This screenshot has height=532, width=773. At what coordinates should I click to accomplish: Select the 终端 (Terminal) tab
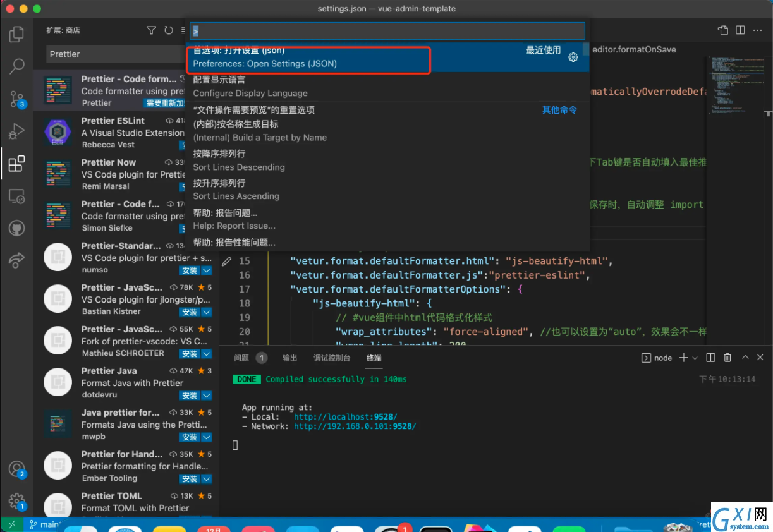[374, 358]
